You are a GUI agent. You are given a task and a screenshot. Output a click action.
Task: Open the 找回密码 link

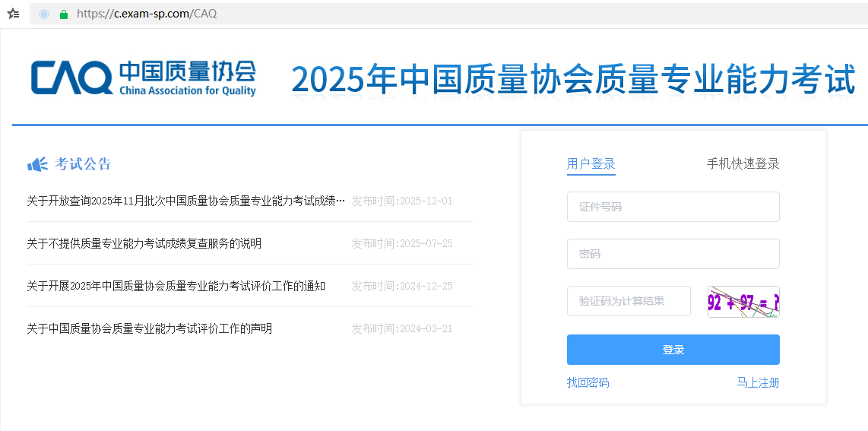[x=588, y=382]
